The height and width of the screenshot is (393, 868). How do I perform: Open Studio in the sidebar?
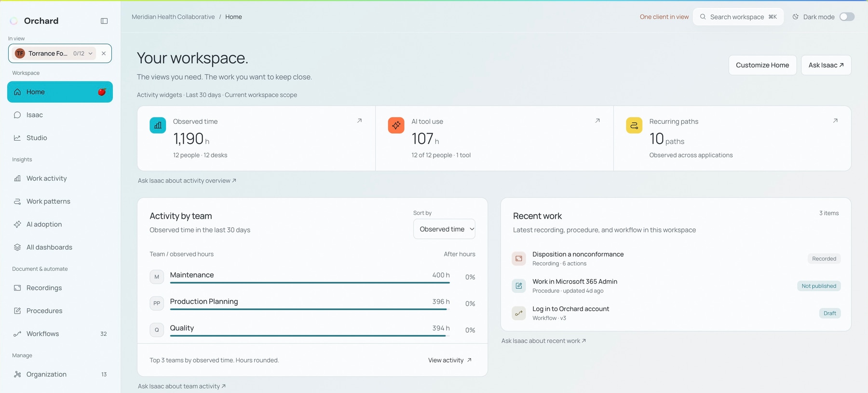[60, 138]
